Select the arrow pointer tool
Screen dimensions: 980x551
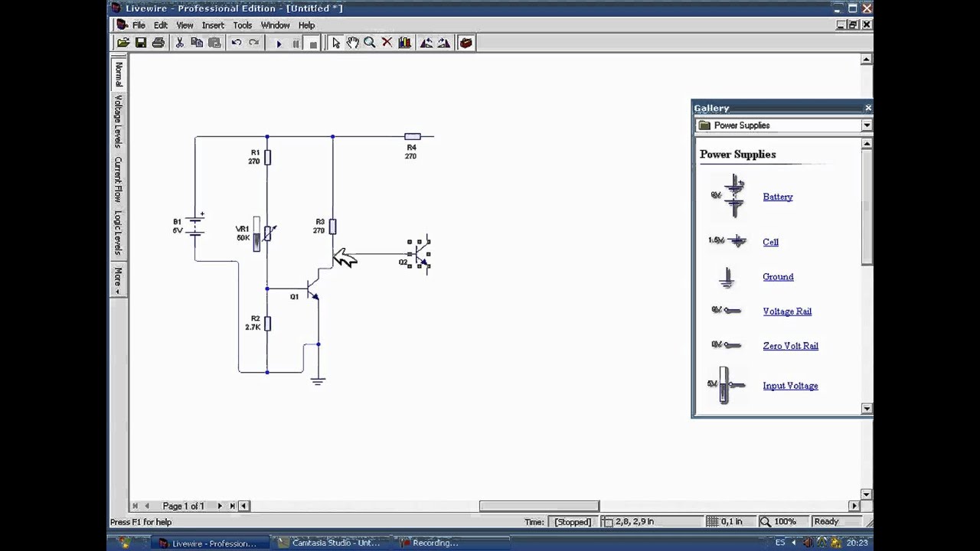(x=335, y=43)
